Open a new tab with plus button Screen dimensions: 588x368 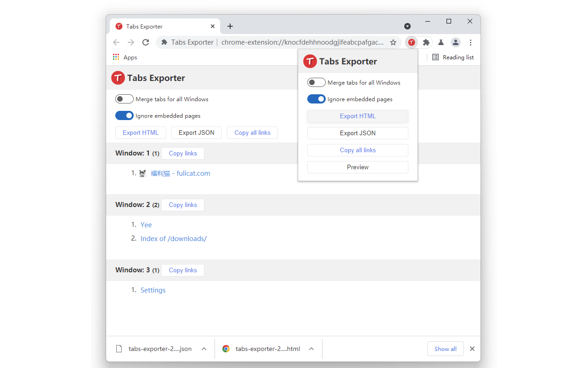pyautogui.click(x=230, y=26)
